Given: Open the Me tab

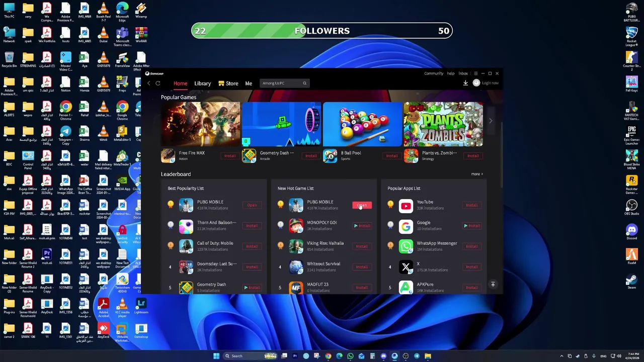Looking at the screenshot, I should tap(249, 83).
